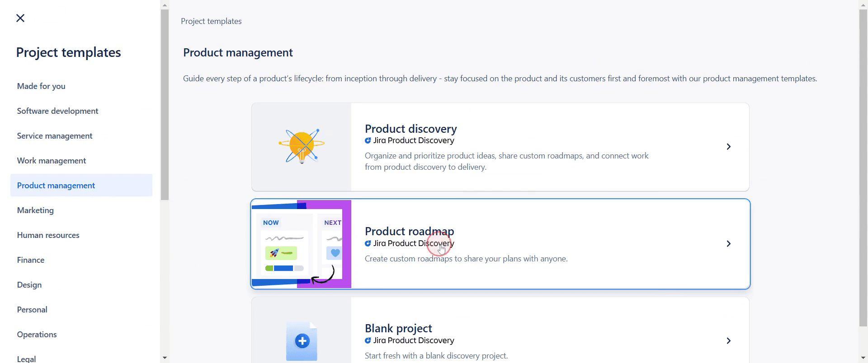868x363 pixels.
Task: Click 'Start fresh with a blank discovery project' text
Action: coord(436,356)
